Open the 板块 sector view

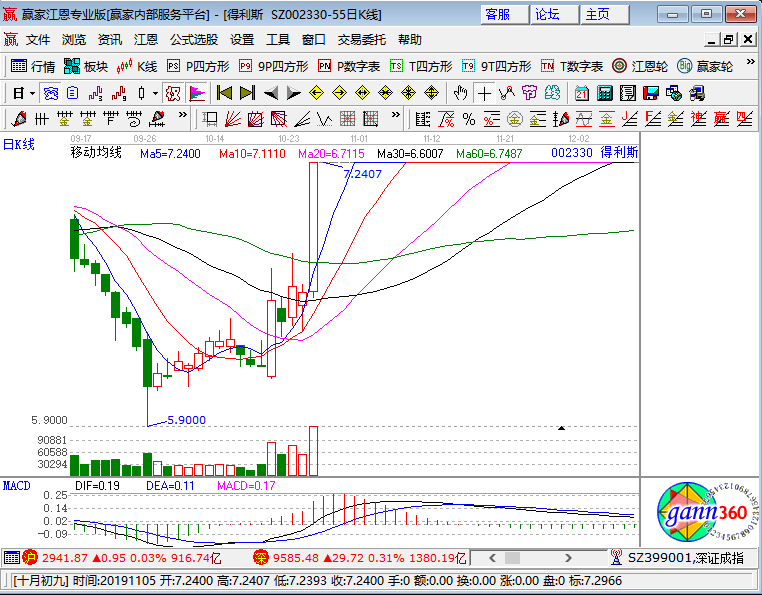tap(86, 66)
